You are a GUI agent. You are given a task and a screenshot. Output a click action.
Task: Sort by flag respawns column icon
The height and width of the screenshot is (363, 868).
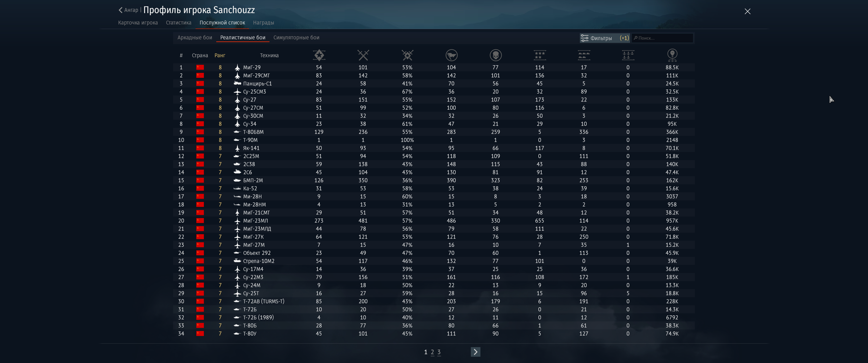451,55
